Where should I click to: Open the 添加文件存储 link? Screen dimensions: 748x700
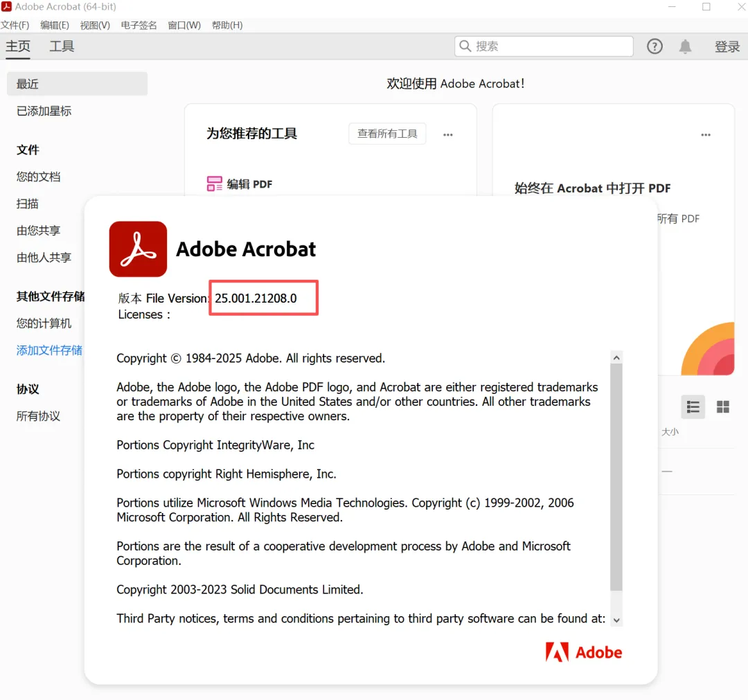click(49, 350)
